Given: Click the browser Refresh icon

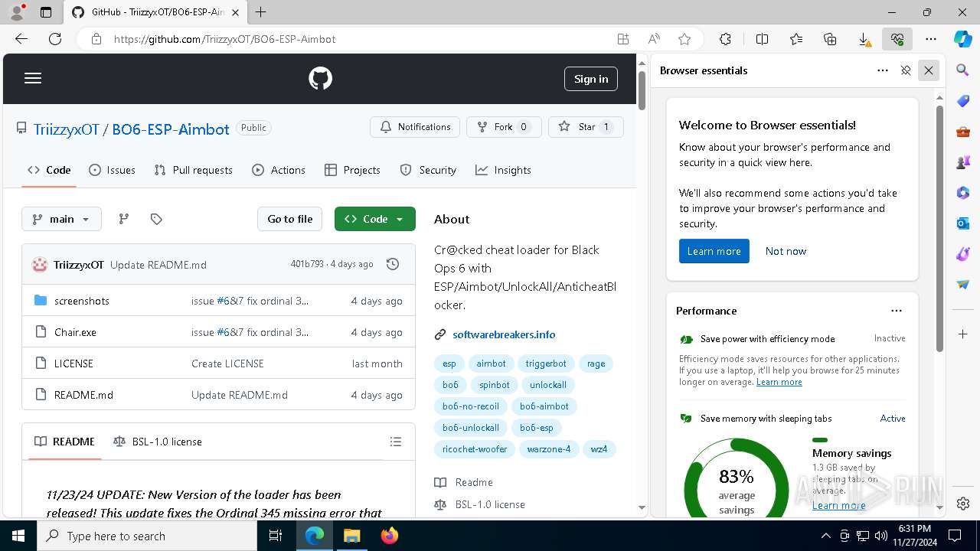Looking at the screenshot, I should [x=55, y=39].
